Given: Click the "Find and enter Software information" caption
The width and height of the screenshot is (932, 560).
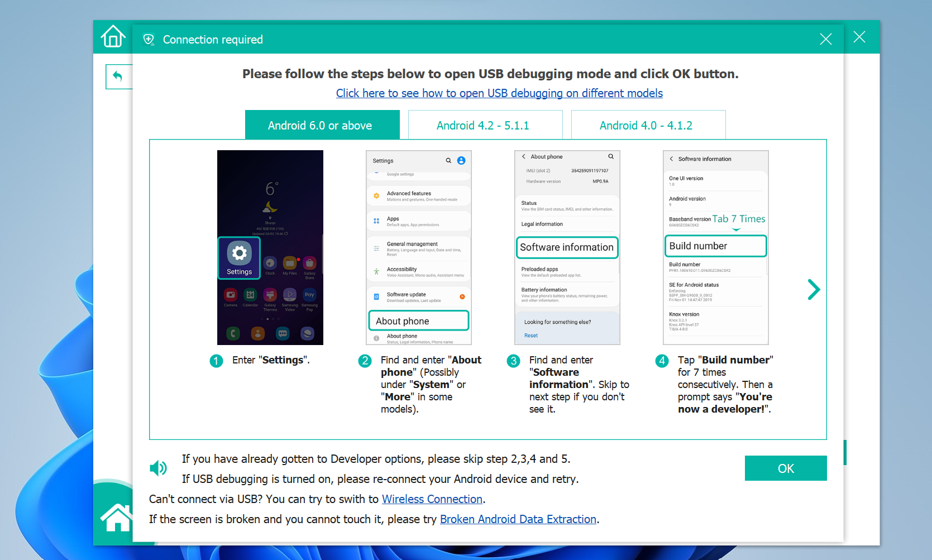Looking at the screenshot, I should 579,385.
